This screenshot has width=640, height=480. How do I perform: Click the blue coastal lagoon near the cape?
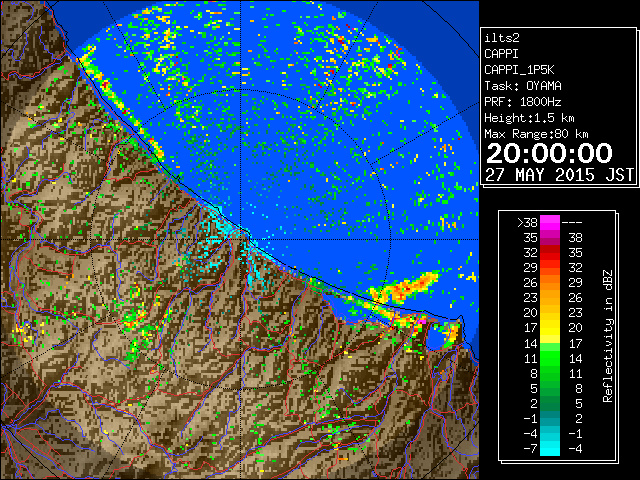pyautogui.click(x=434, y=339)
